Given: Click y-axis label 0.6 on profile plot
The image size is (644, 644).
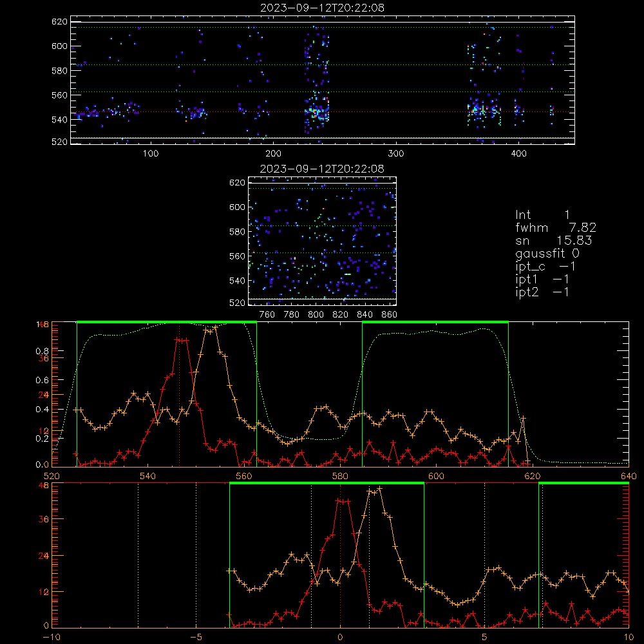Looking at the screenshot, I should (x=43, y=381).
